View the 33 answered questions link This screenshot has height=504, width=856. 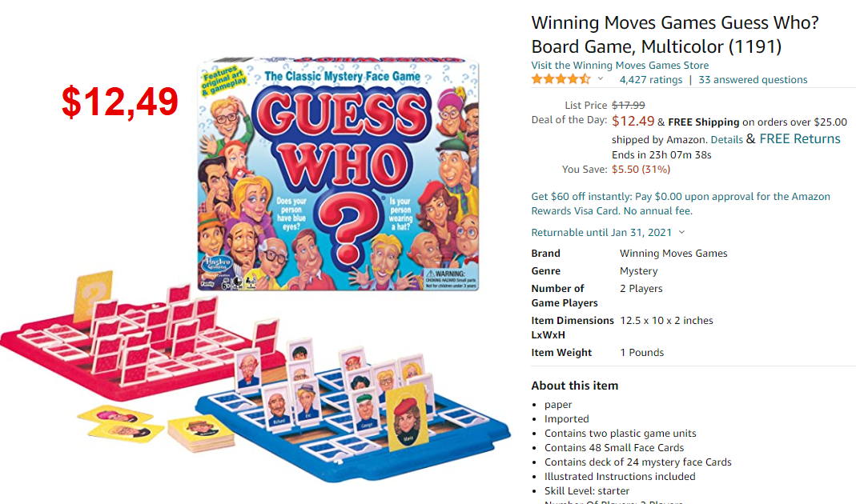pos(753,80)
